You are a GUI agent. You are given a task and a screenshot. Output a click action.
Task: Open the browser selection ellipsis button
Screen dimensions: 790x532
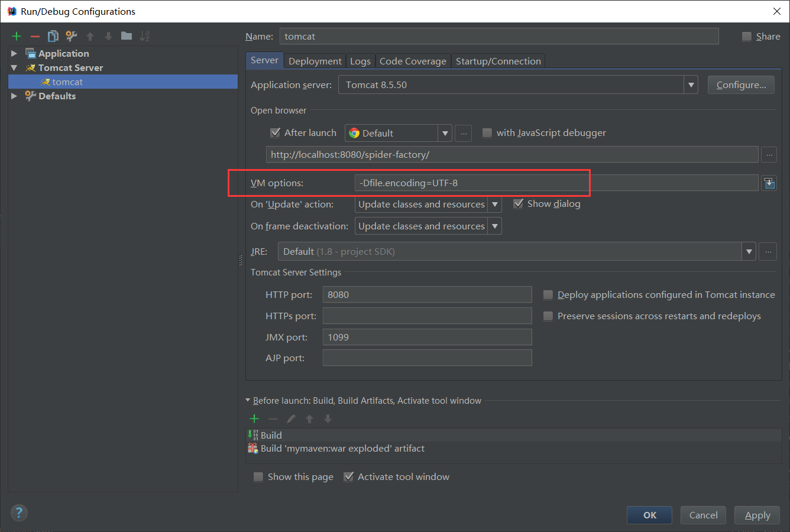pyautogui.click(x=464, y=133)
